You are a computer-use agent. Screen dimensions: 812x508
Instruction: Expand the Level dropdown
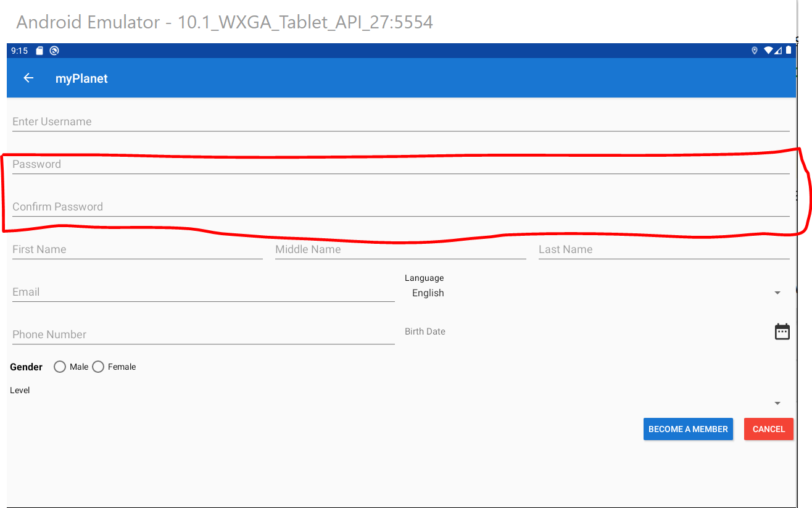(x=776, y=402)
